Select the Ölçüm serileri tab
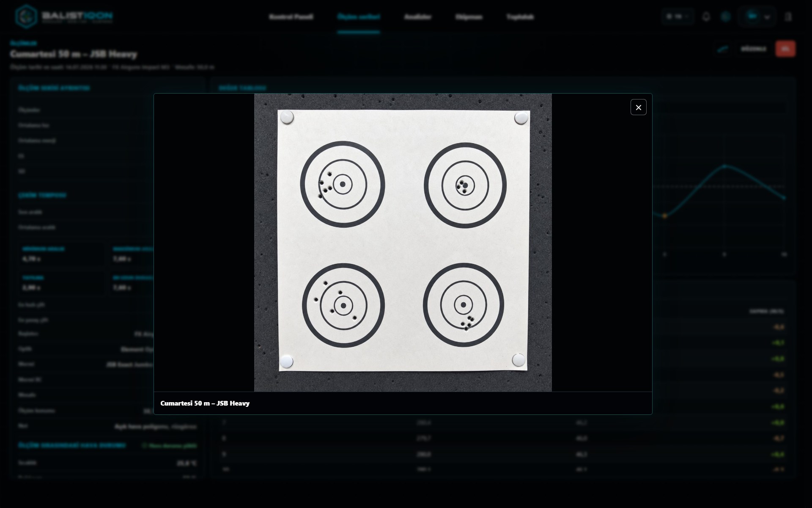Image resolution: width=812 pixels, height=508 pixels. 359,17
